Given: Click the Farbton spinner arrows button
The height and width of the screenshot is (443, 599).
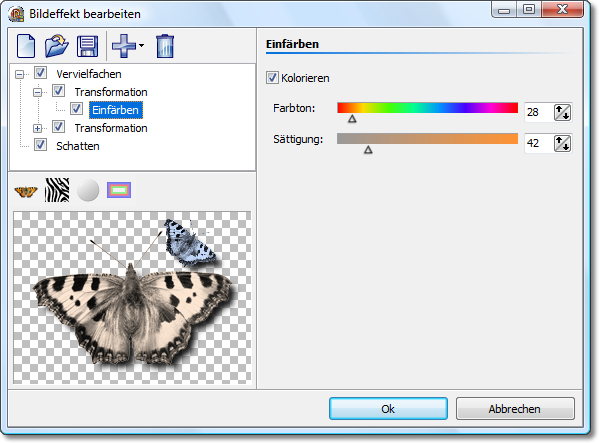Looking at the screenshot, I should [562, 113].
